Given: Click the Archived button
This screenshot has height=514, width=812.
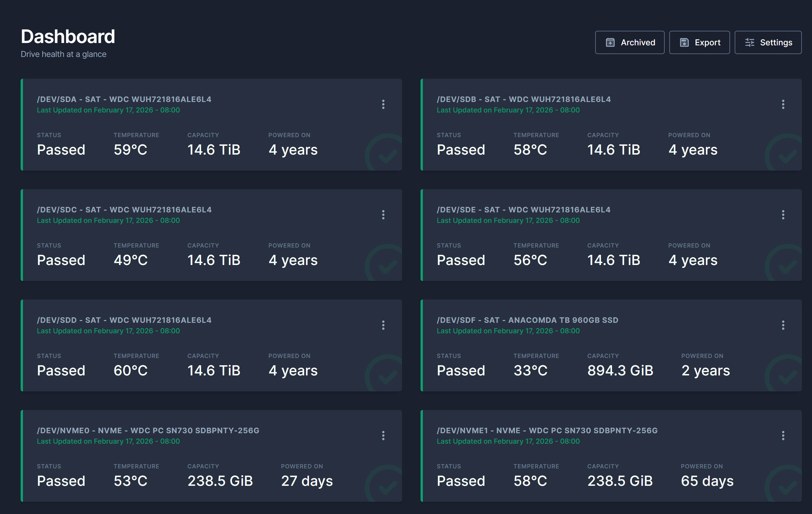Looking at the screenshot, I should pos(629,42).
